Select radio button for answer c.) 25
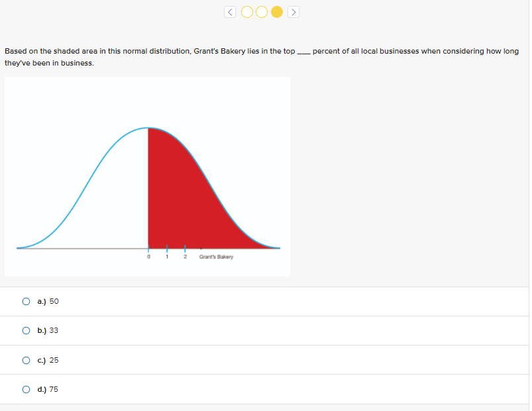The image size is (532, 411). 26,360
